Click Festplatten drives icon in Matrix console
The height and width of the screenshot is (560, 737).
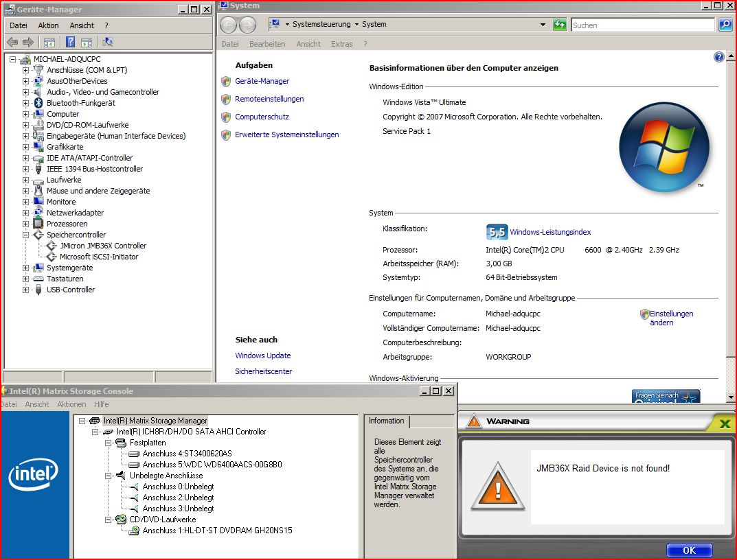[x=121, y=443]
